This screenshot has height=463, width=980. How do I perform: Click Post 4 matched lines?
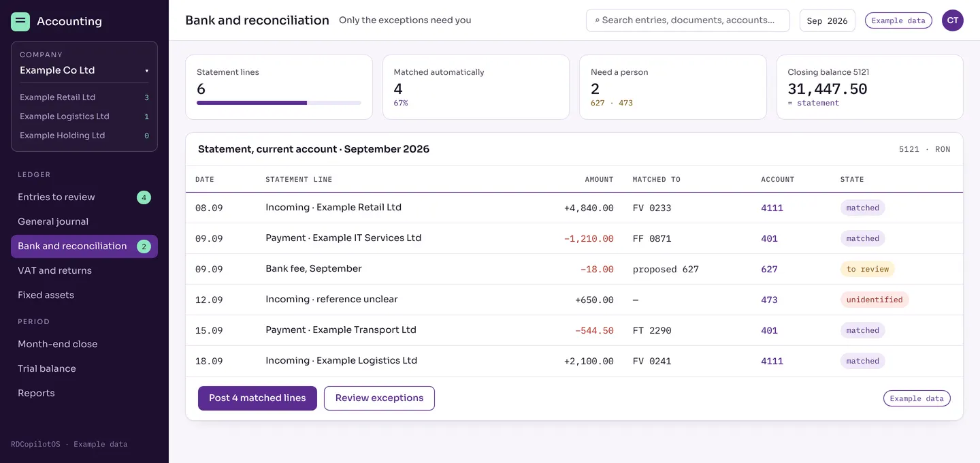pyautogui.click(x=257, y=398)
